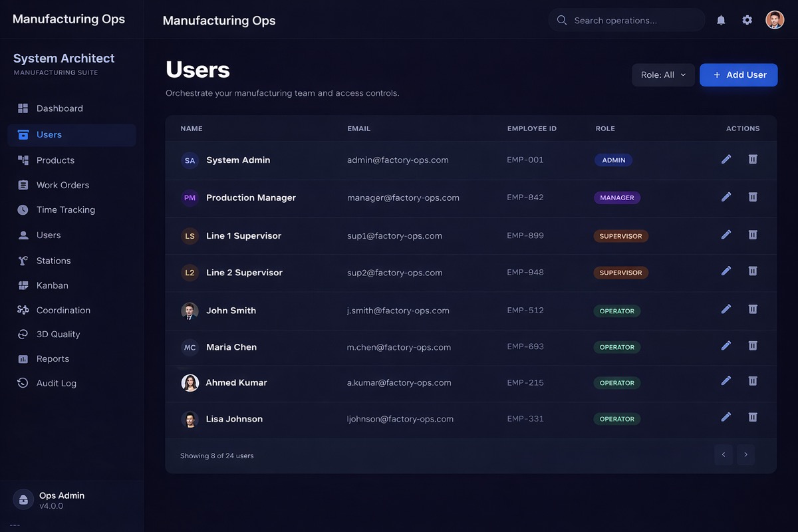Go back a page with the left chevron
This screenshot has width=798, height=532.
tap(723, 454)
